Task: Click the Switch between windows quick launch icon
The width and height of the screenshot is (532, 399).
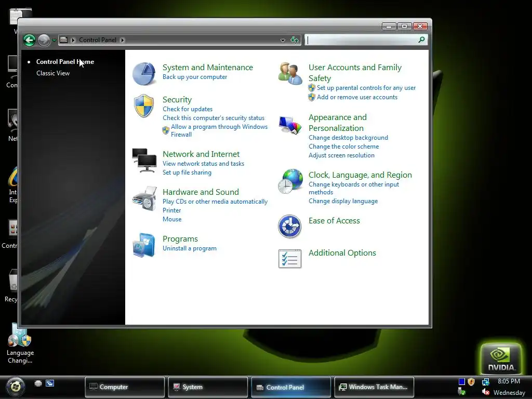Action: [x=50, y=383]
